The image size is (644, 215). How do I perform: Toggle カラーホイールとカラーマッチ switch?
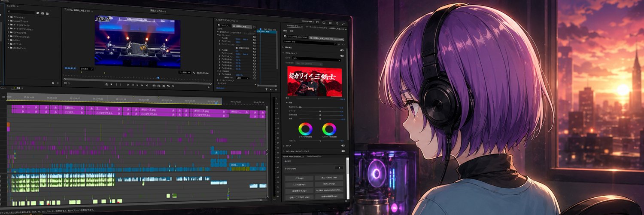pyautogui.click(x=343, y=151)
